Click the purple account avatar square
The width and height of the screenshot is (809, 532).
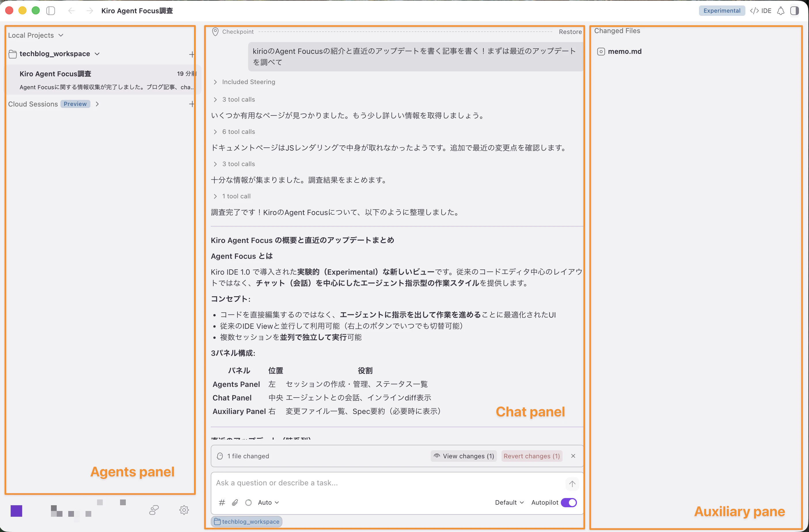click(16, 511)
